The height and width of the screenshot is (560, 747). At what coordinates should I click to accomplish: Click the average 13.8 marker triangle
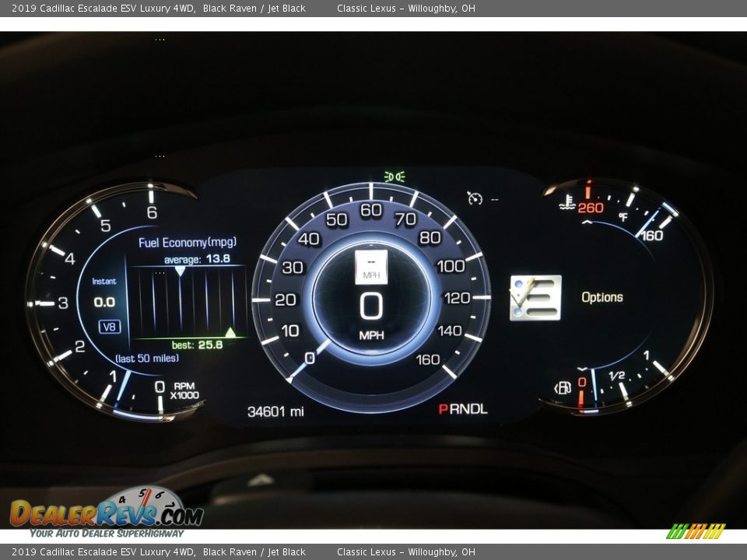[x=180, y=271]
